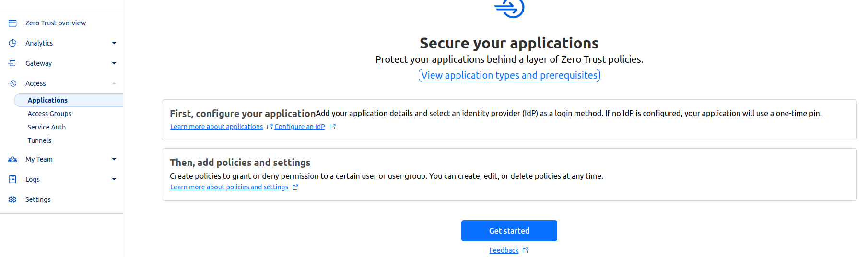The height and width of the screenshot is (257, 868).
Task: Open the Logs section
Action: click(x=33, y=179)
